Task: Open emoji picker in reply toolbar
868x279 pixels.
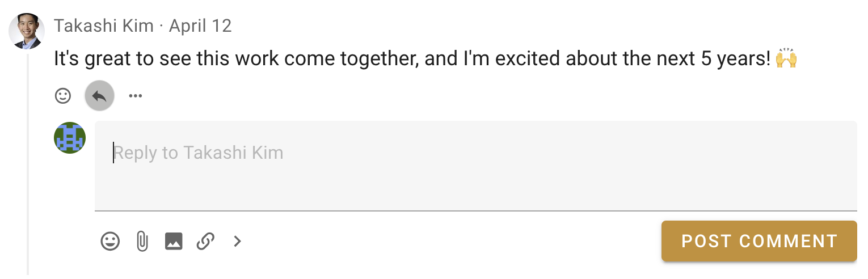Action: click(110, 242)
